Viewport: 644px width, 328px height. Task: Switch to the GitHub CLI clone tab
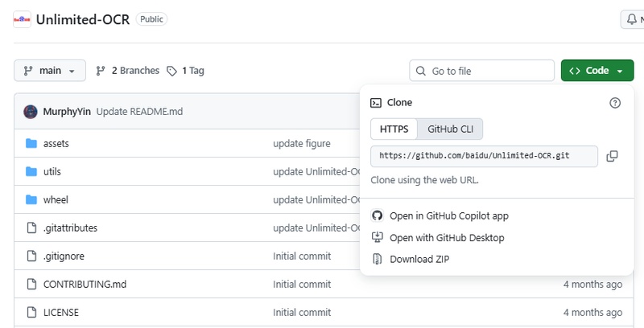click(x=450, y=129)
